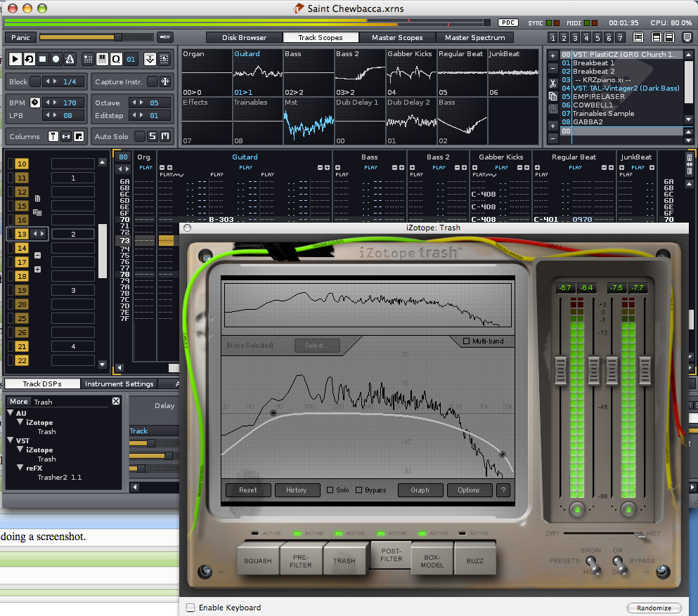Toggle the piano keyboard icon in the transport
This screenshot has width=698, height=616.
point(103,59)
